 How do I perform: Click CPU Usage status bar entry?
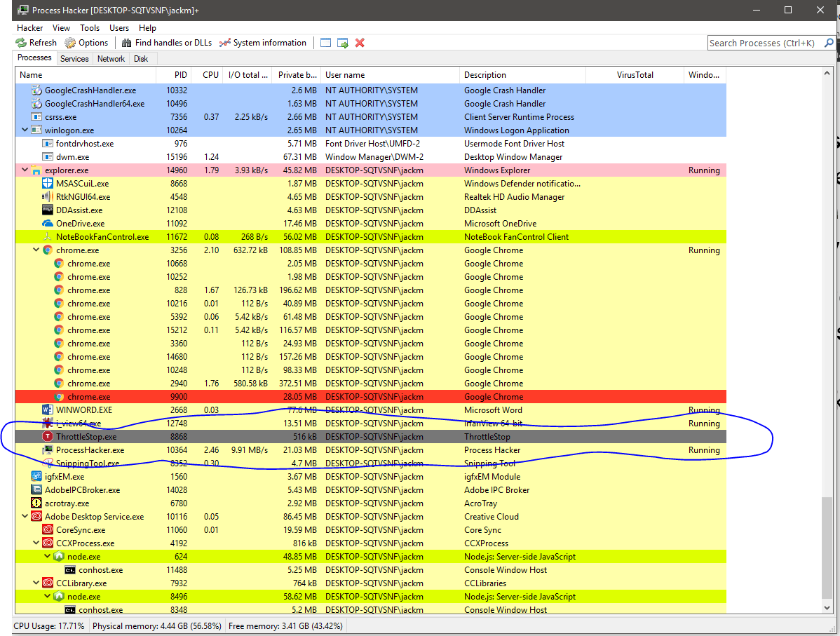point(49,625)
